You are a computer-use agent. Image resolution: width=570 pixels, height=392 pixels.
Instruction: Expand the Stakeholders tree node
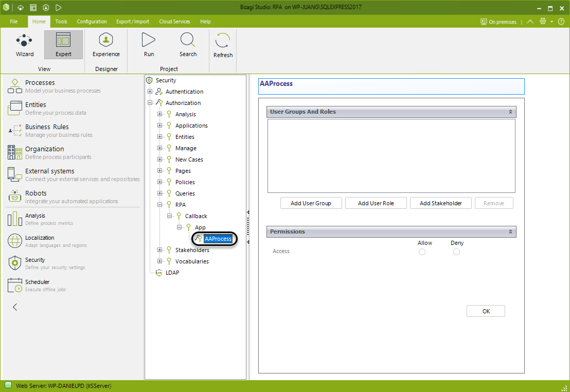(159, 250)
